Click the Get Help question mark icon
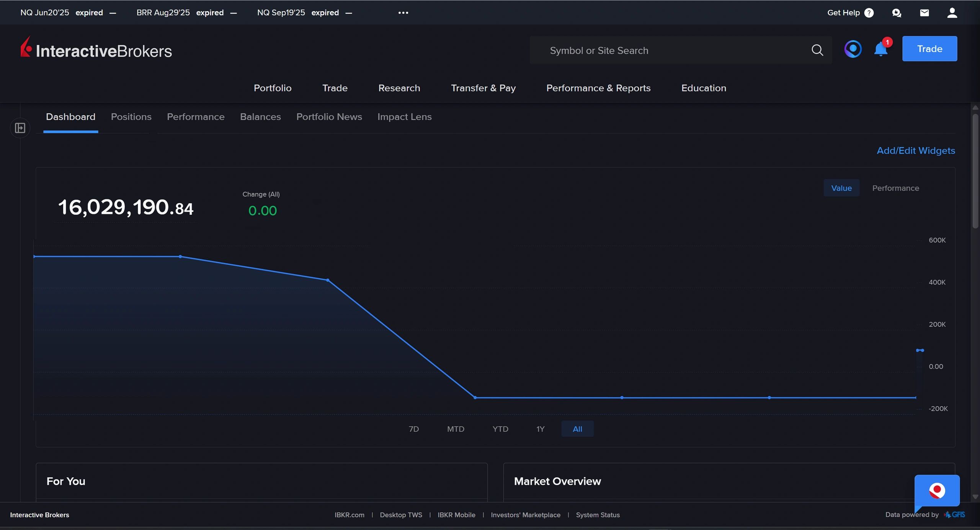 coord(869,13)
